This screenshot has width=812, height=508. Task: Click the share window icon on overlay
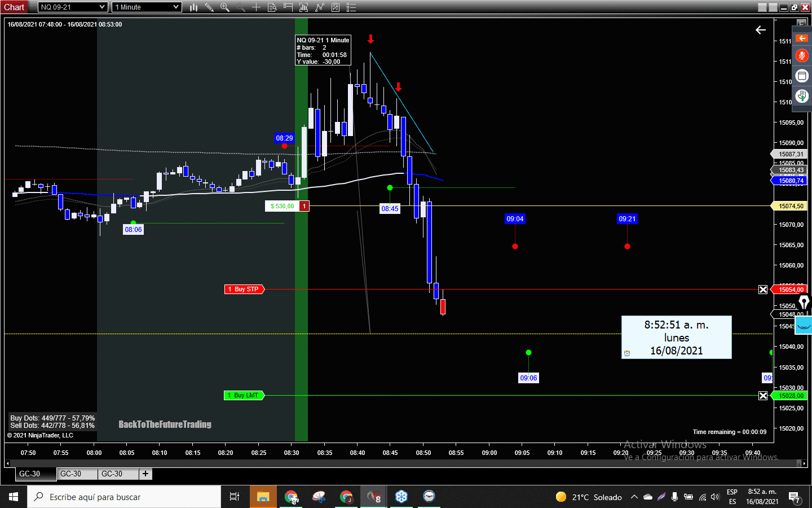[802, 76]
